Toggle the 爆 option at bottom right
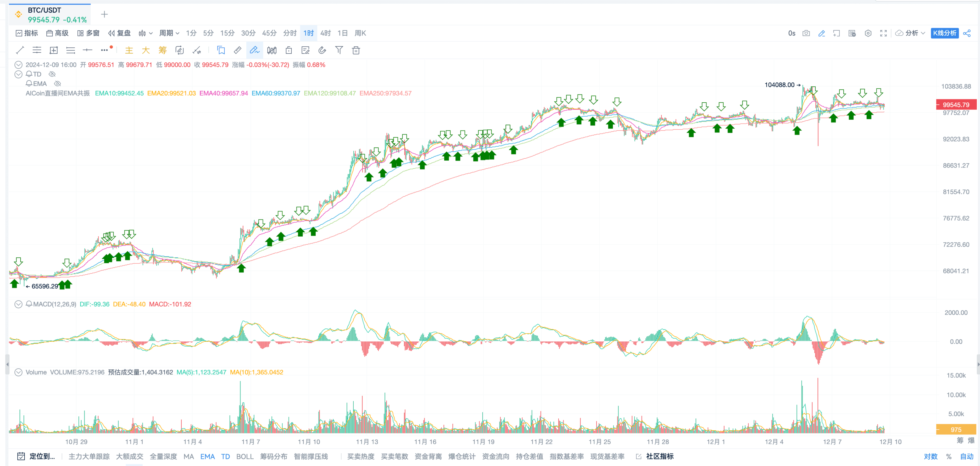Image resolution: width=980 pixels, height=466 pixels. [971, 440]
